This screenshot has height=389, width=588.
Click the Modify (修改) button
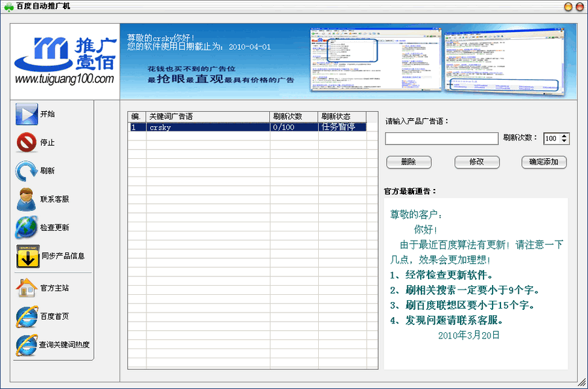(477, 162)
